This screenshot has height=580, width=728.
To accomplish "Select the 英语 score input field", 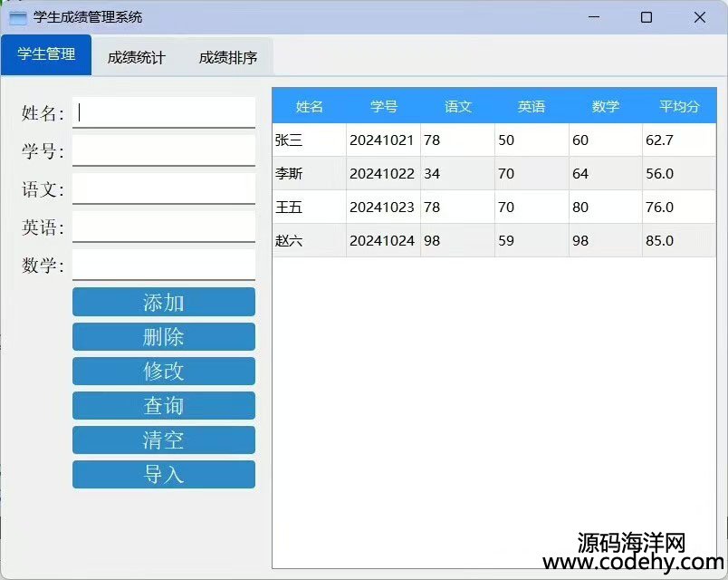I will [x=164, y=227].
